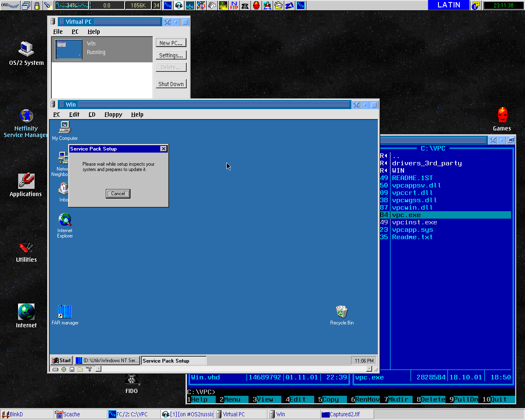Click the CPU load 34% monitor in WarpCenter
The height and width of the screenshot is (420, 525).
(x=72, y=5)
